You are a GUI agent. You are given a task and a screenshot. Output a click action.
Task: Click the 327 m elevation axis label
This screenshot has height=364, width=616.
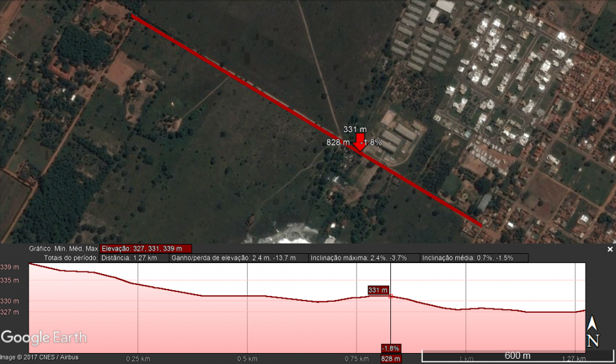tap(10, 312)
